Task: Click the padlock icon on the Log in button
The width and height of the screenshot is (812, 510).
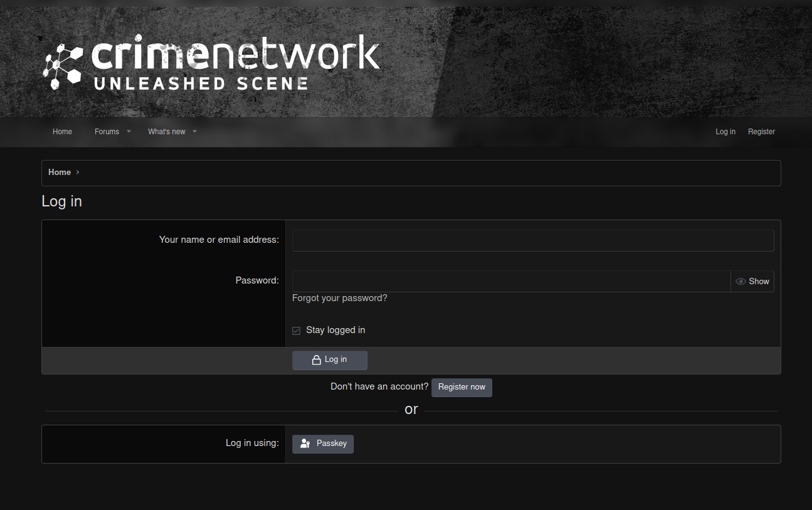Action: [316, 359]
